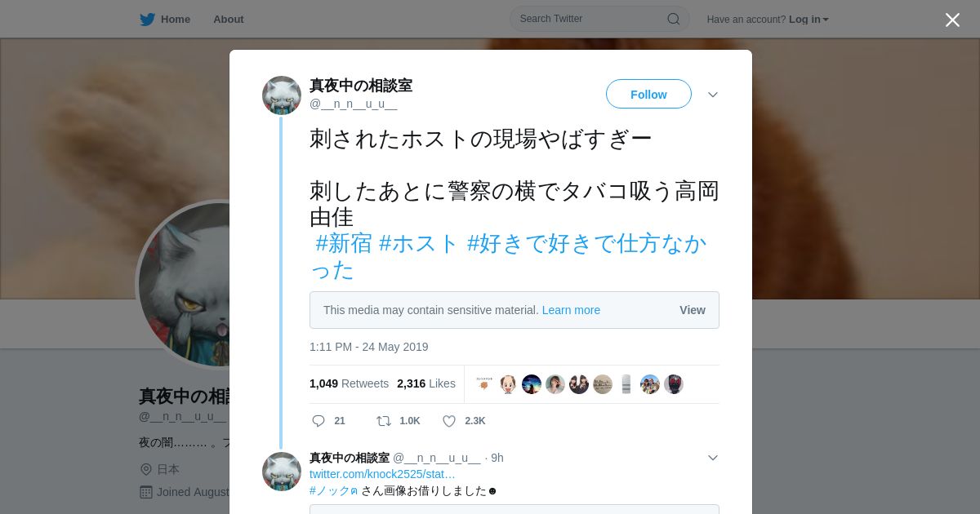The height and width of the screenshot is (514, 980).
Task: Click the reply tweet's avatar image
Action: coord(282,472)
